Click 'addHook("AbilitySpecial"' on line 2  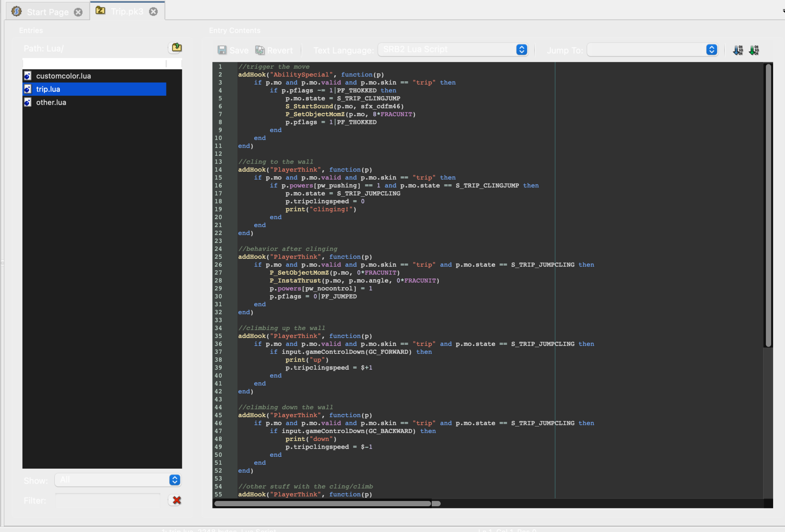tap(285, 74)
